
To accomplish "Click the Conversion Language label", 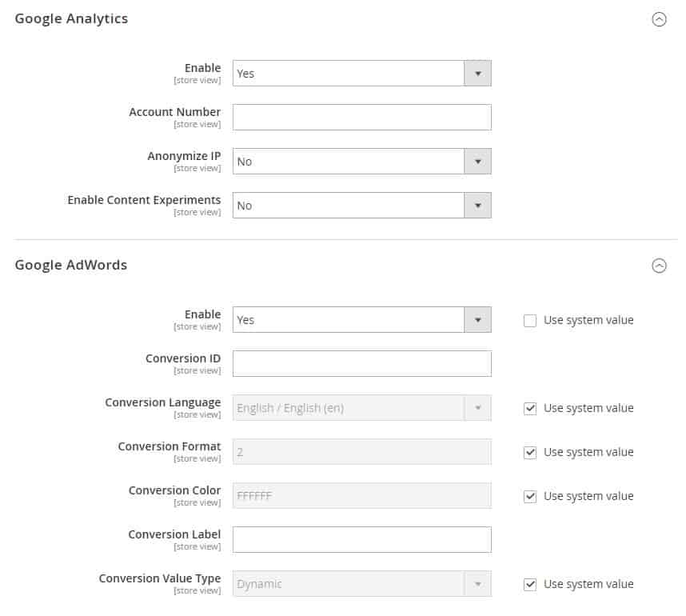I will (x=163, y=402).
